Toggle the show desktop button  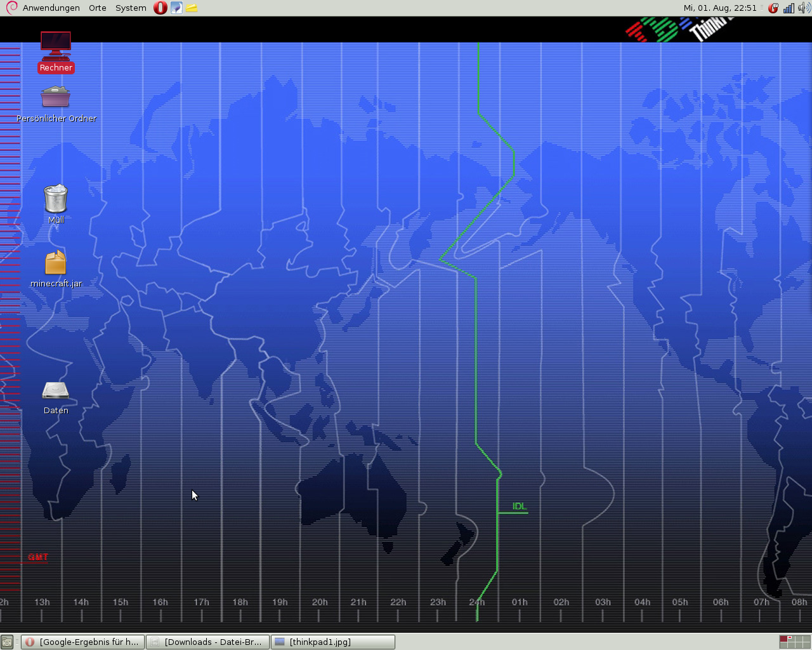[6, 642]
